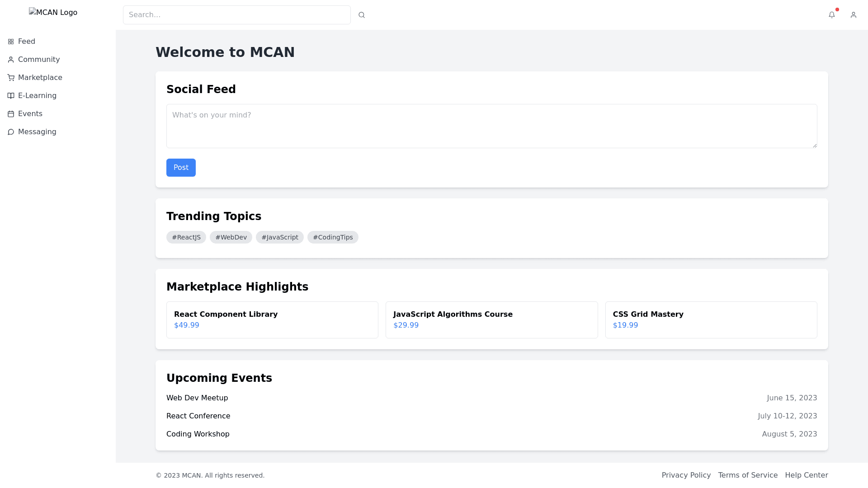Click the Feed grid icon
This screenshot has width=868, height=488.
(x=11, y=42)
